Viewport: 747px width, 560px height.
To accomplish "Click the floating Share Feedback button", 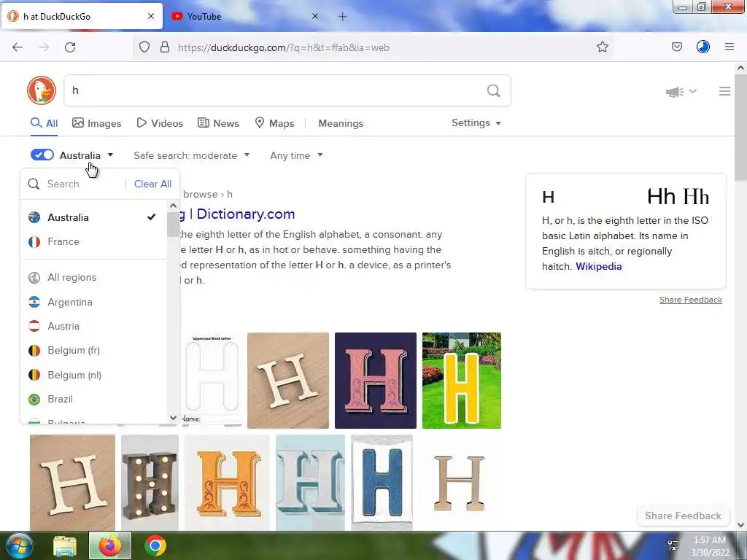I will [x=683, y=516].
